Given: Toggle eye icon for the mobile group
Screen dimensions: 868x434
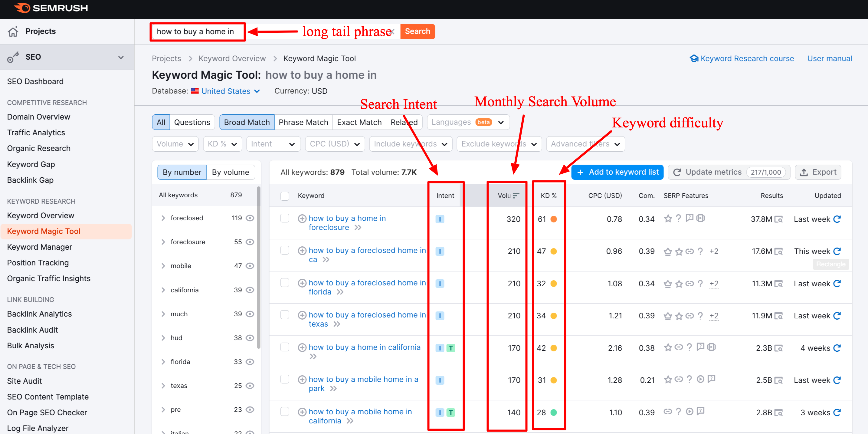Looking at the screenshot, I should 250,266.
